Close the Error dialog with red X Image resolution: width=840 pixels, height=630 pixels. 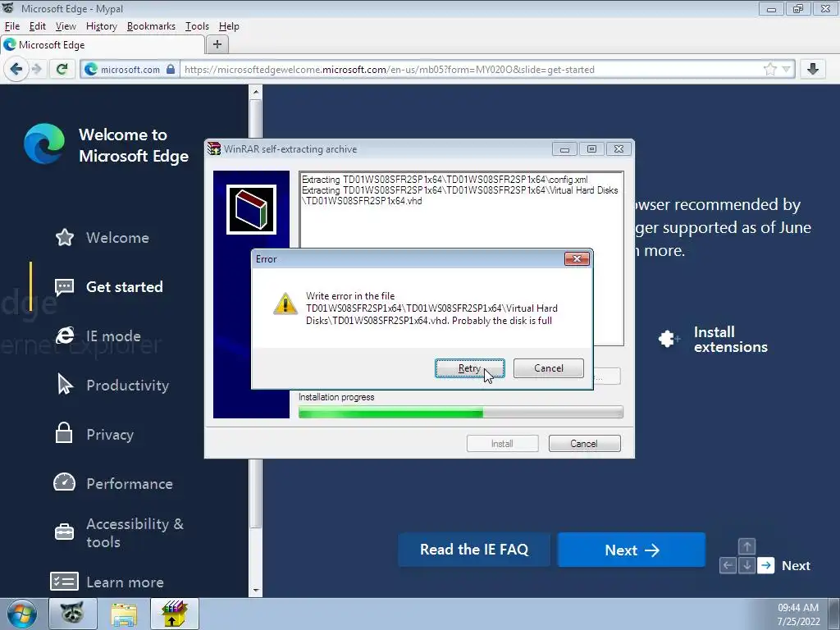click(577, 258)
